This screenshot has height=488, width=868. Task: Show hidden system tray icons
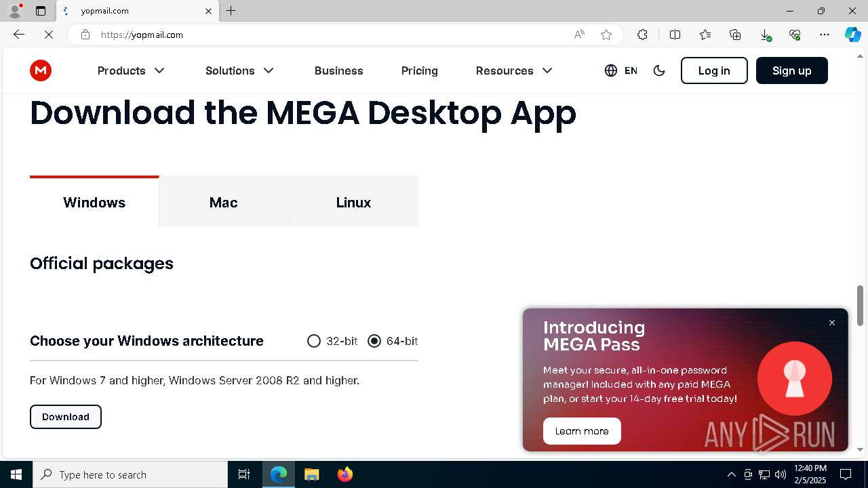732,474
